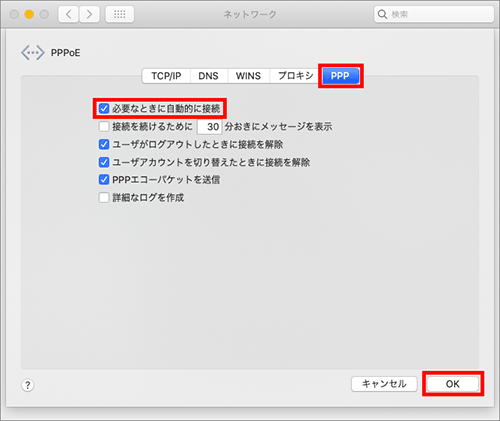
Task: Open the WINS tab
Action: tap(248, 76)
